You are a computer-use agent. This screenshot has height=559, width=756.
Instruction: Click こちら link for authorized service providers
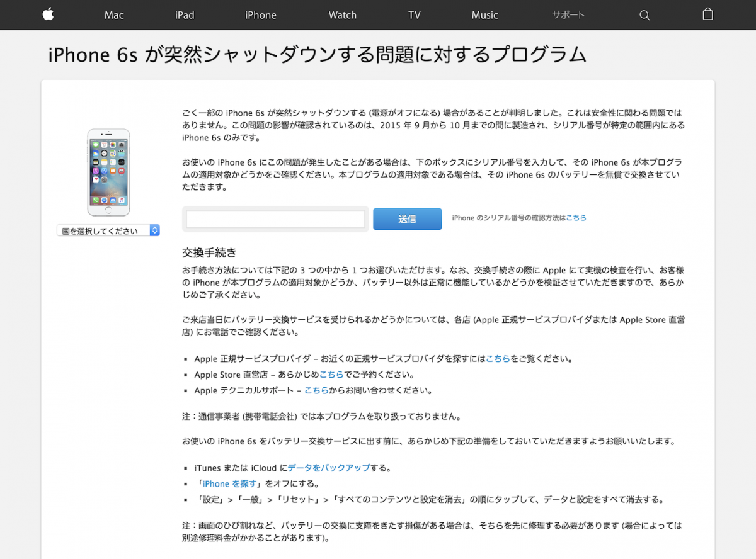(x=498, y=358)
